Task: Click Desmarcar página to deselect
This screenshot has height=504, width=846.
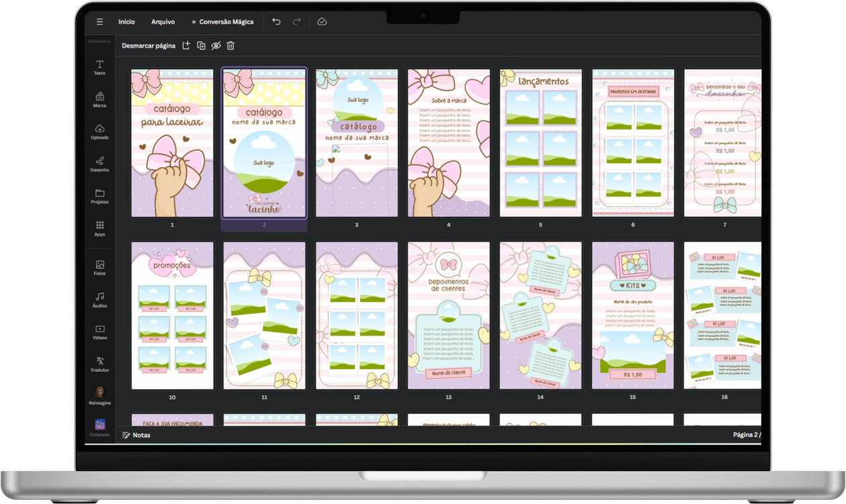Action: pyautogui.click(x=148, y=46)
